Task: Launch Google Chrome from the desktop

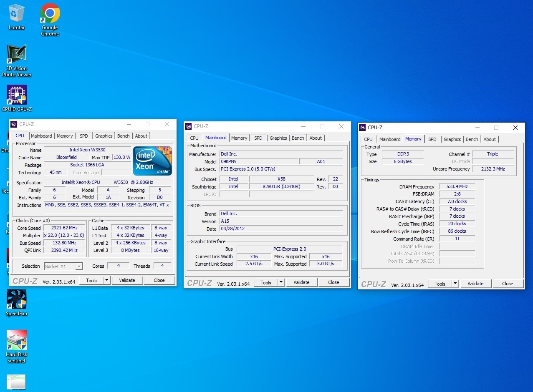Action: (50, 19)
